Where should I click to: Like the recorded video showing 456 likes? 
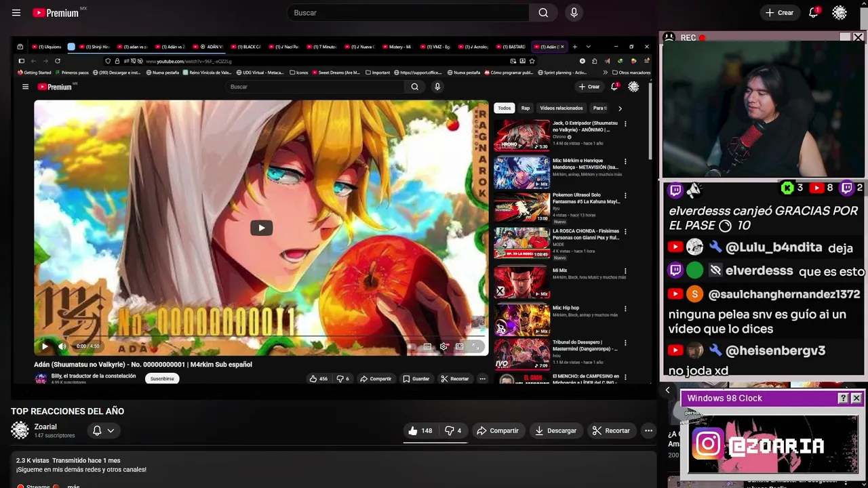[x=318, y=378]
